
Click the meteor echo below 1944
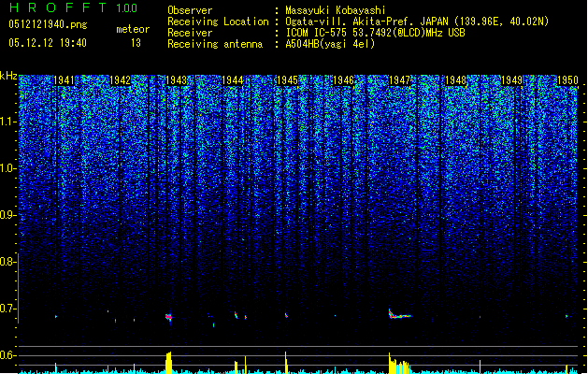(x=236, y=315)
